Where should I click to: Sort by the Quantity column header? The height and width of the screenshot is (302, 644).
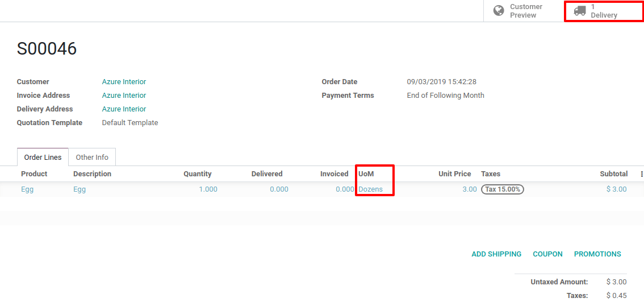[197, 174]
